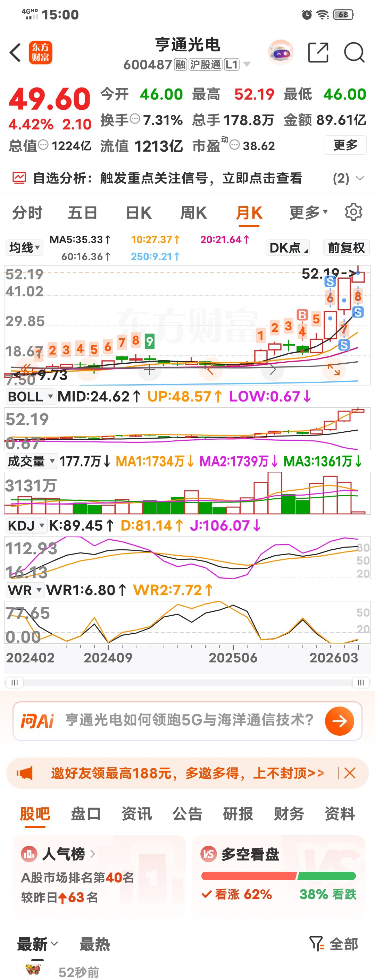Move chart cursor right arrow button
375x980 pixels.
[273, 369]
